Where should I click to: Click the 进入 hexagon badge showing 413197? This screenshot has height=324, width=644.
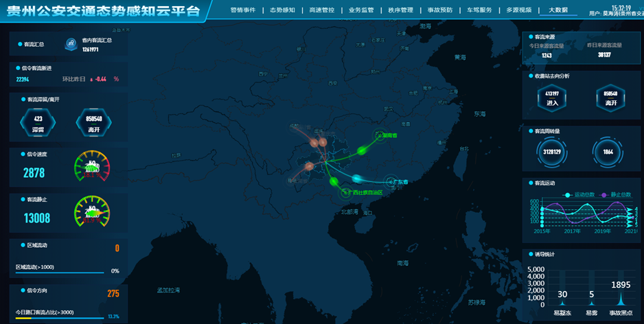pyautogui.click(x=552, y=97)
